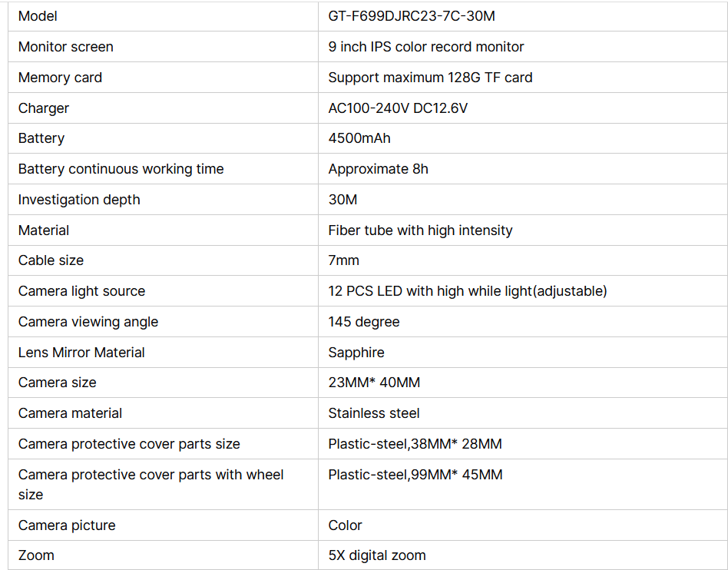
Task: Select the 23MM* 40MM camera size value
Action: [374, 383]
